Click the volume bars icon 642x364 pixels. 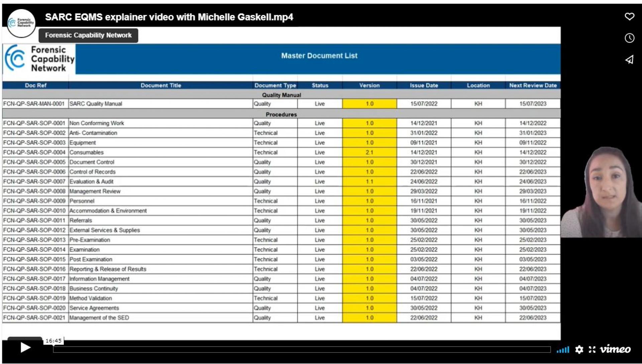click(x=564, y=350)
